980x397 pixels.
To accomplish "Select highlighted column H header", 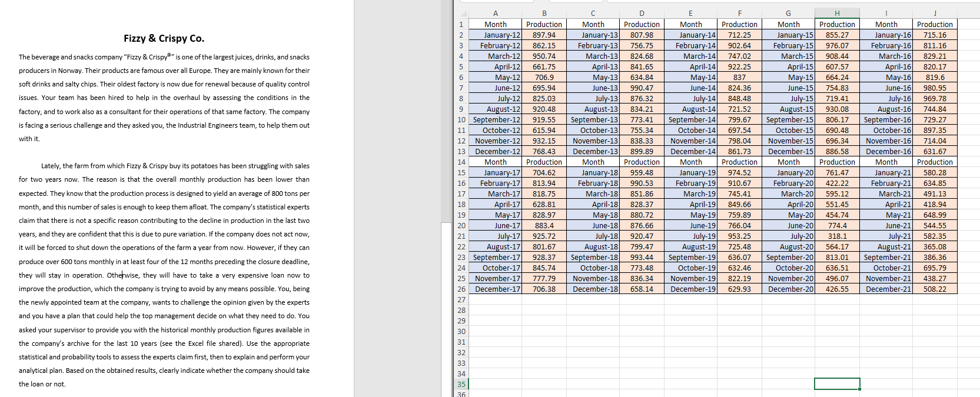I will (837, 14).
